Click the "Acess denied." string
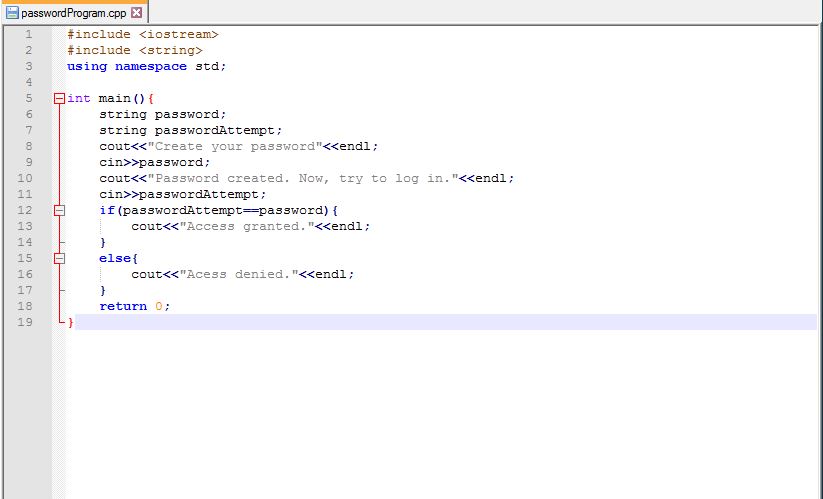The height and width of the screenshot is (499, 823). click(x=239, y=274)
